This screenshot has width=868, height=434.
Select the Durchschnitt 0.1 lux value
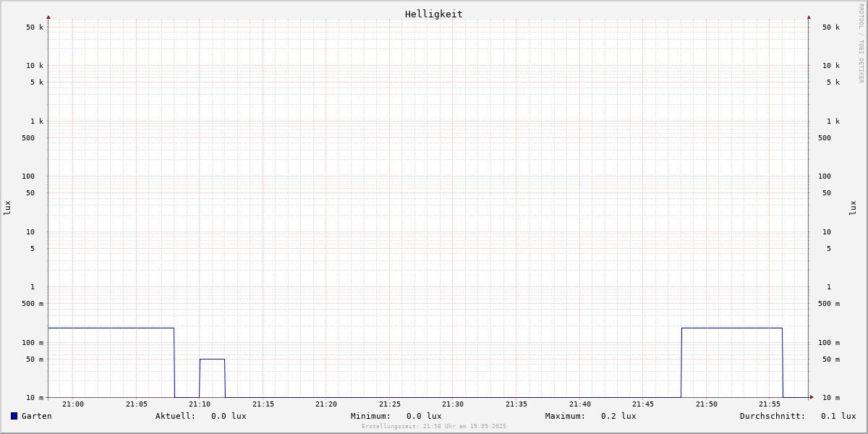[838, 416]
